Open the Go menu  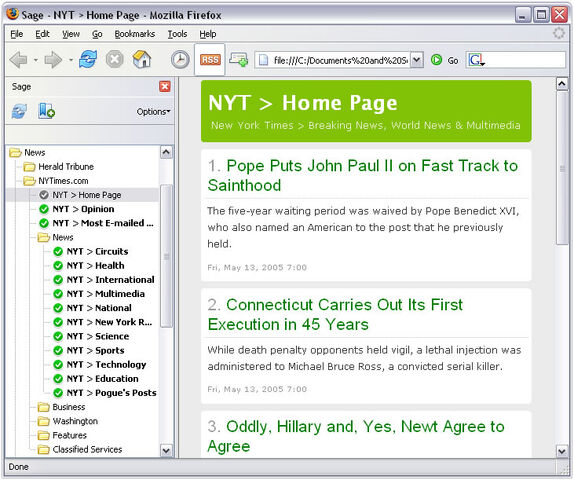(x=97, y=34)
